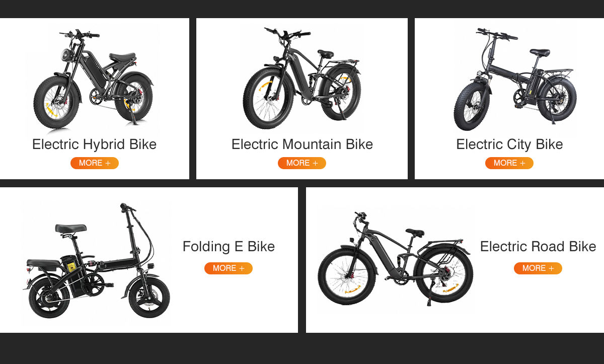
Task: Open the Electric Mountain Bike product image
Action: (302, 78)
